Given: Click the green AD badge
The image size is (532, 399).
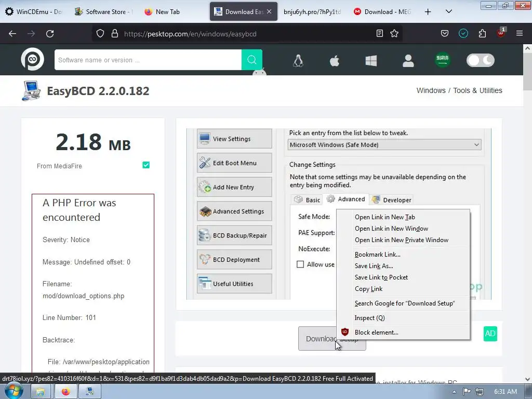Looking at the screenshot, I should 490,334.
